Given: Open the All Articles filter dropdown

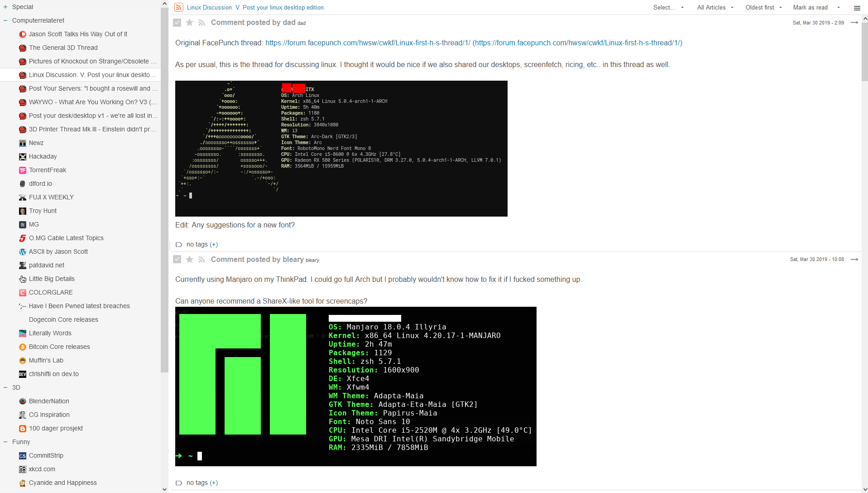Looking at the screenshot, I should 715,8.
